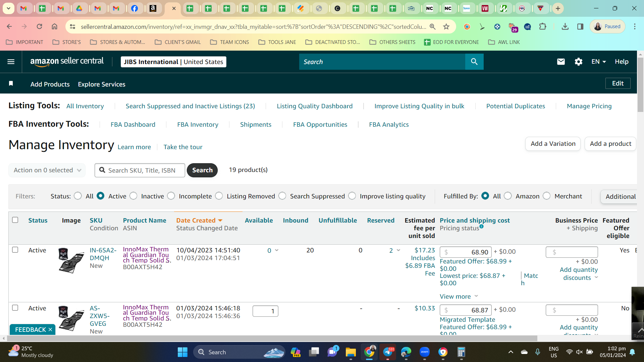The height and width of the screenshot is (362, 644).
Task: Go to All Inventory listing tool
Action: click(85, 106)
